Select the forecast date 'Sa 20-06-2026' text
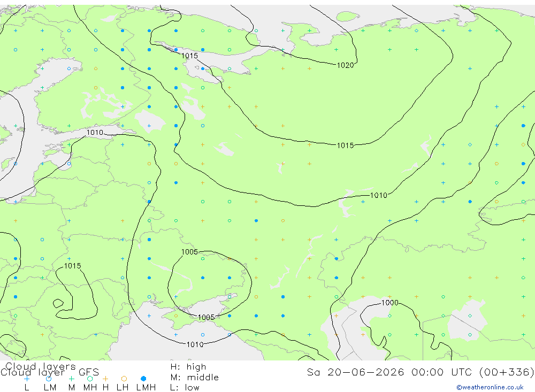This screenshot has height=392, width=535. (x=356, y=372)
